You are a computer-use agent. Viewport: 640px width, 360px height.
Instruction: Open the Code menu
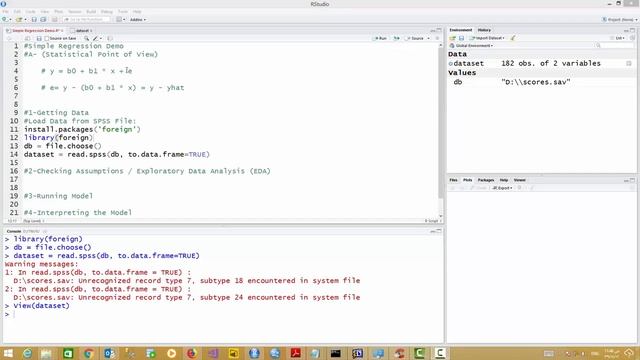pos(30,12)
